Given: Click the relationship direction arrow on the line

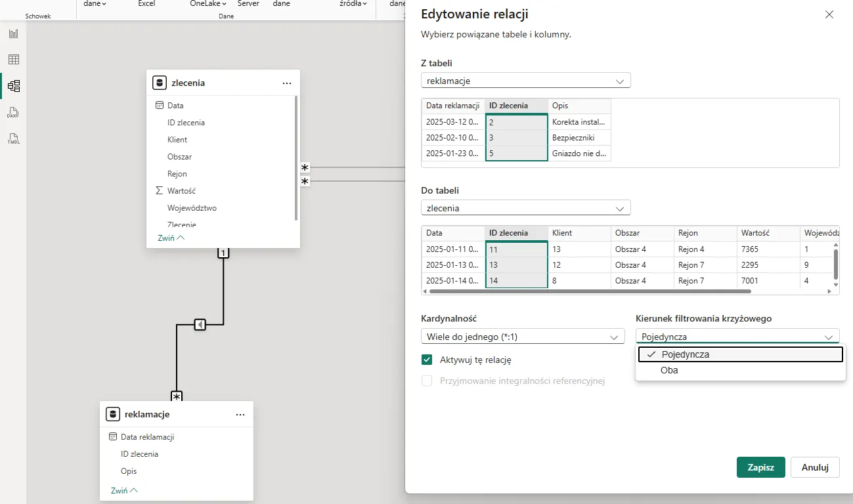Looking at the screenshot, I should click(200, 324).
